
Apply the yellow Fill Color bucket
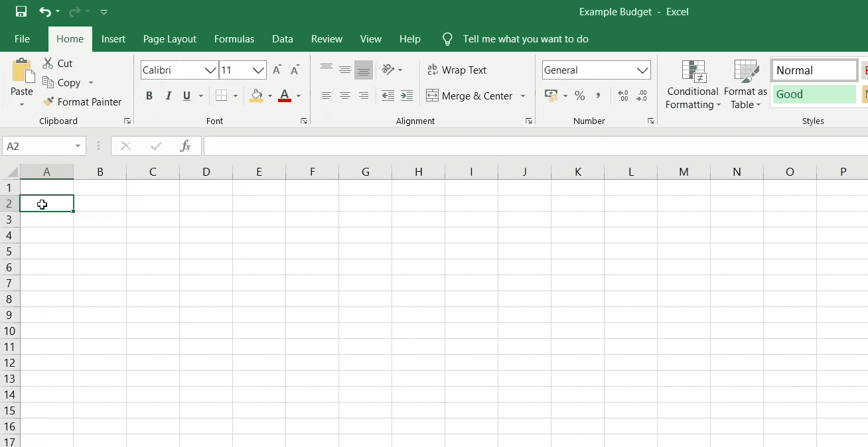pos(256,96)
